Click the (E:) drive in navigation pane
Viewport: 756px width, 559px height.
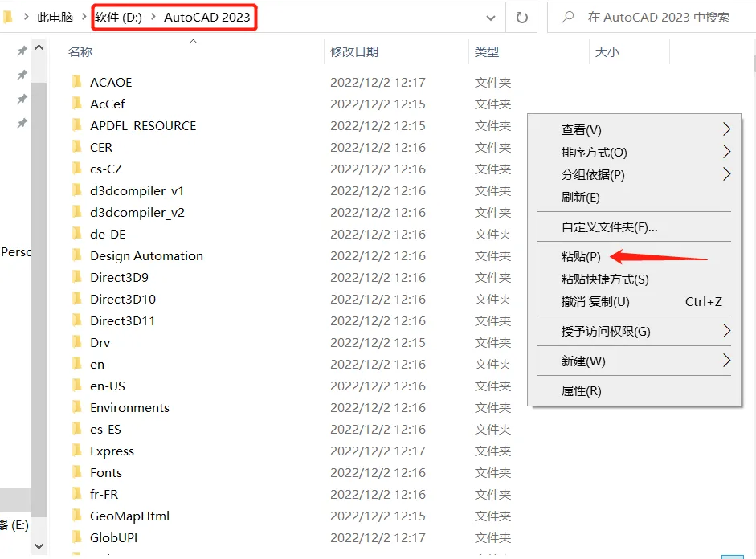pos(14,524)
